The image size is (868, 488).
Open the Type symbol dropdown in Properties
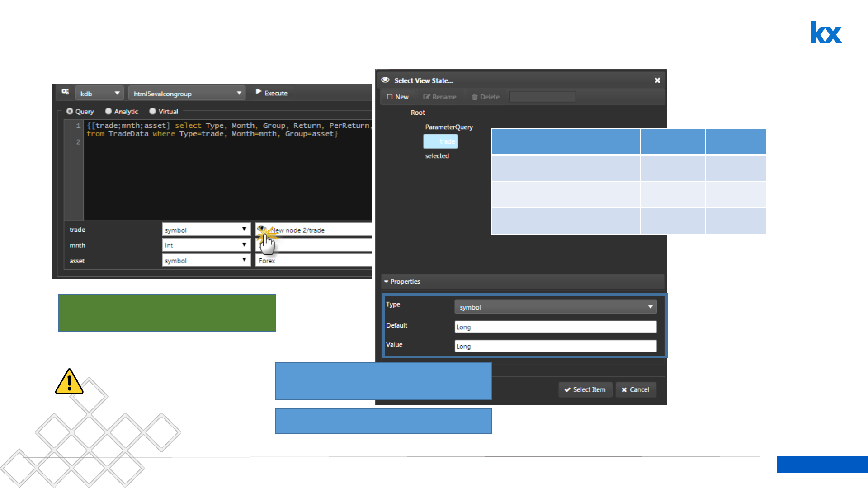click(x=555, y=307)
